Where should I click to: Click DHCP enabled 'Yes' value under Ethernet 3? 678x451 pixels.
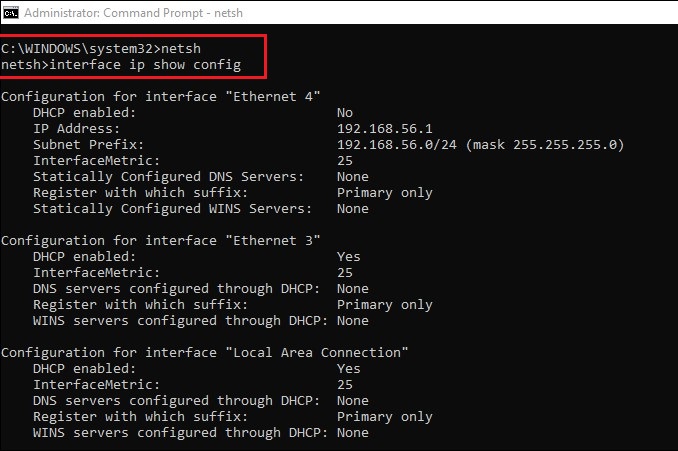coord(349,256)
